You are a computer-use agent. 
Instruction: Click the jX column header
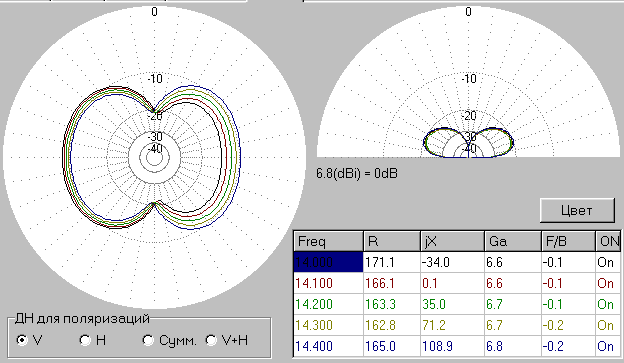[x=452, y=241]
